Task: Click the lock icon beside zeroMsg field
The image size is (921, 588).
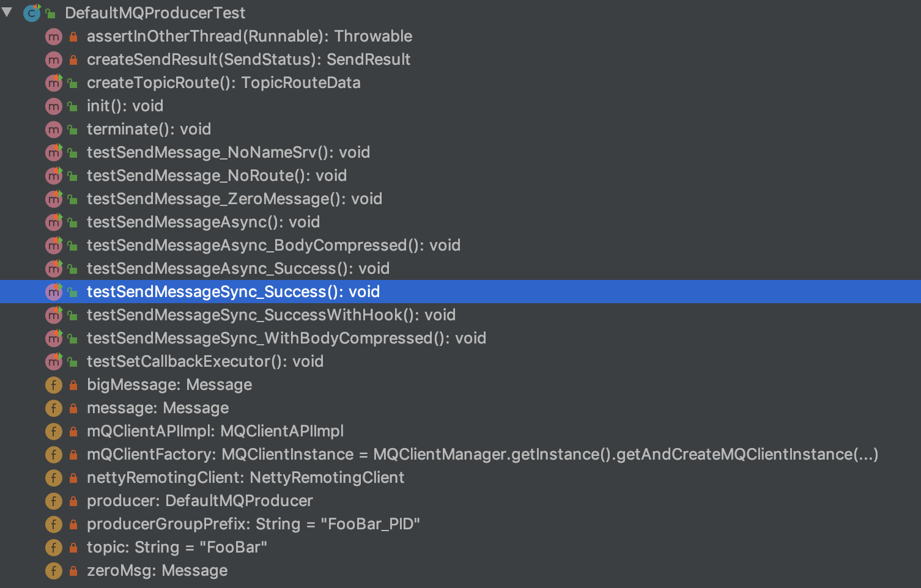Action: point(73,571)
